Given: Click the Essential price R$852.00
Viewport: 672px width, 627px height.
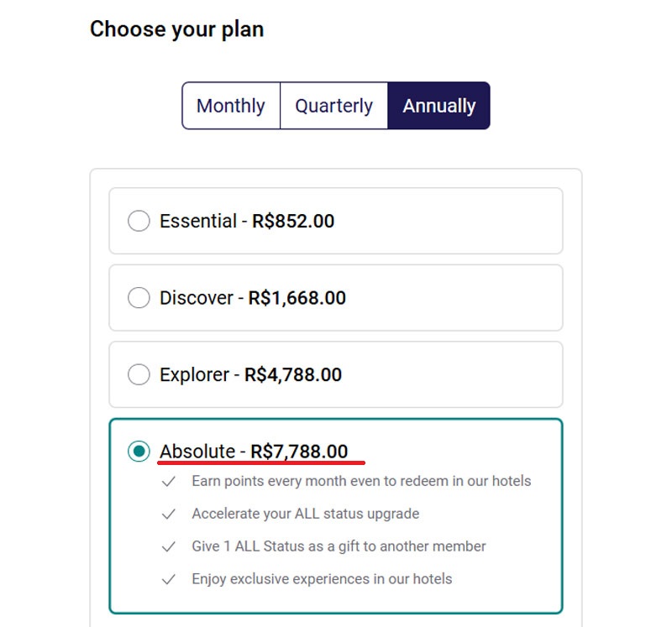Looking at the screenshot, I should click(x=293, y=222).
